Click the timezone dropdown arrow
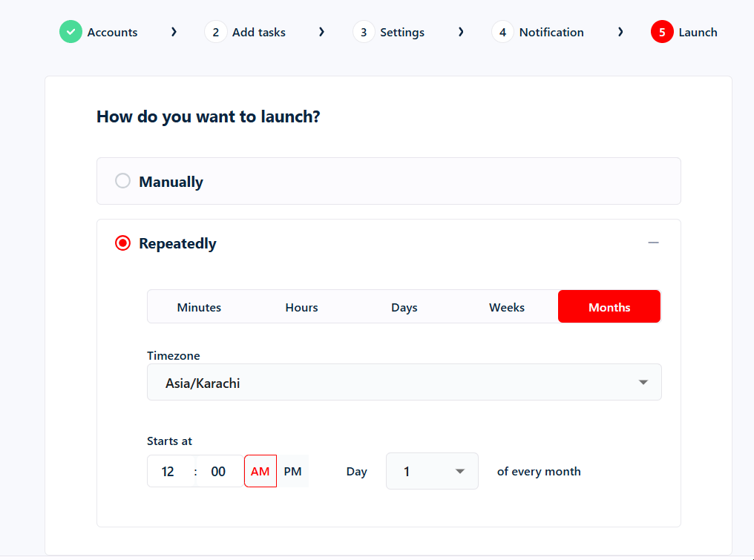Image resolution: width=754 pixels, height=560 pixels. pyautogui.click(x=643, y=382)
